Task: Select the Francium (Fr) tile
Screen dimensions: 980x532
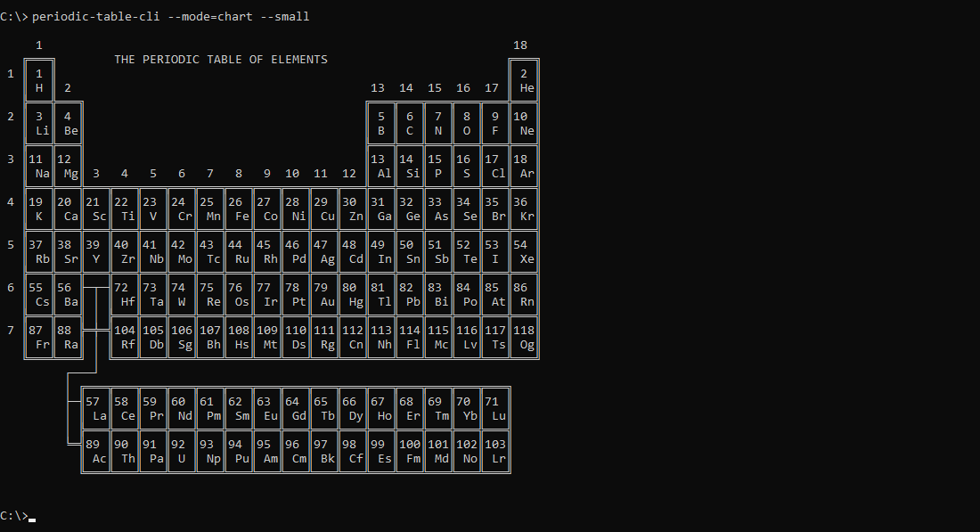Action: click(x=40, y=338)
